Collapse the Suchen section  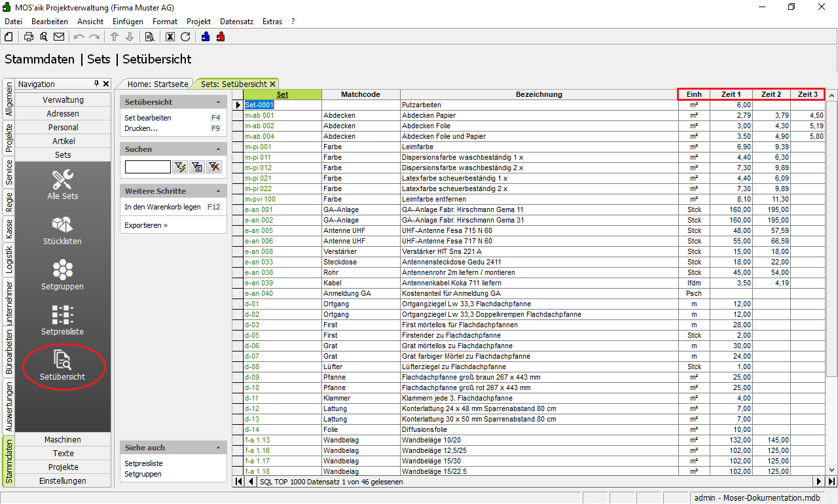click(x=218, y=149)
